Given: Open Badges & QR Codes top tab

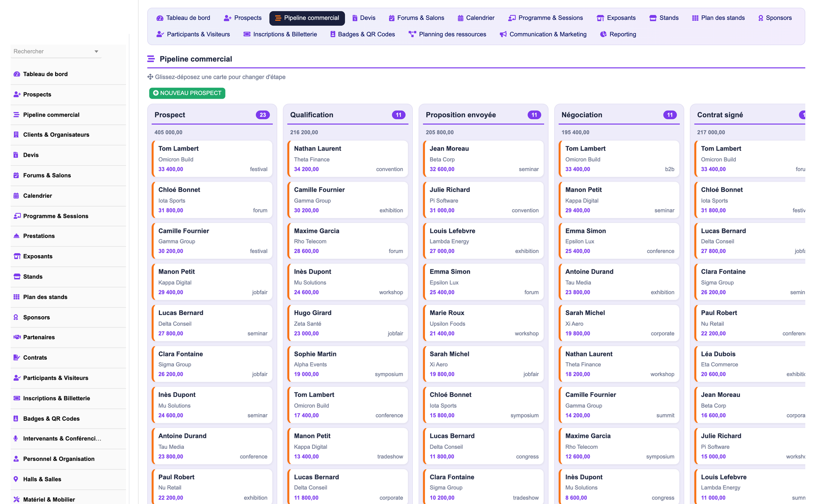Looking at the screenshot, I should (362, 34).
